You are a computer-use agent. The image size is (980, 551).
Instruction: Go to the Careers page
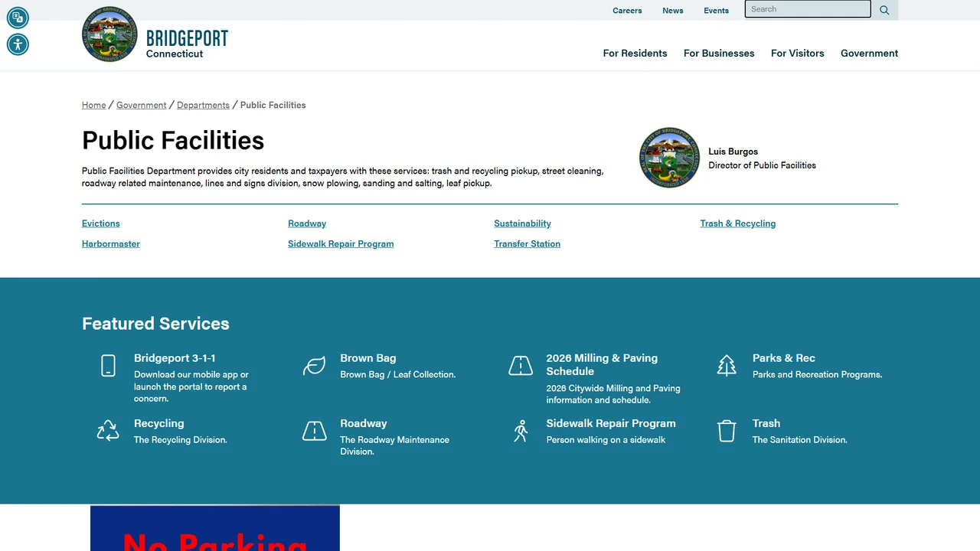pyautogui.click(x=627, y=11)
